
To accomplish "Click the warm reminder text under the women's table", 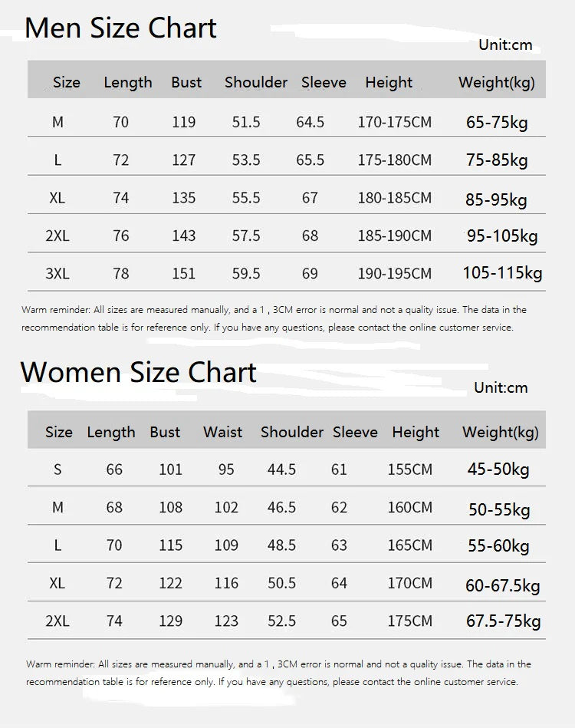I will (x=278, y=673).
